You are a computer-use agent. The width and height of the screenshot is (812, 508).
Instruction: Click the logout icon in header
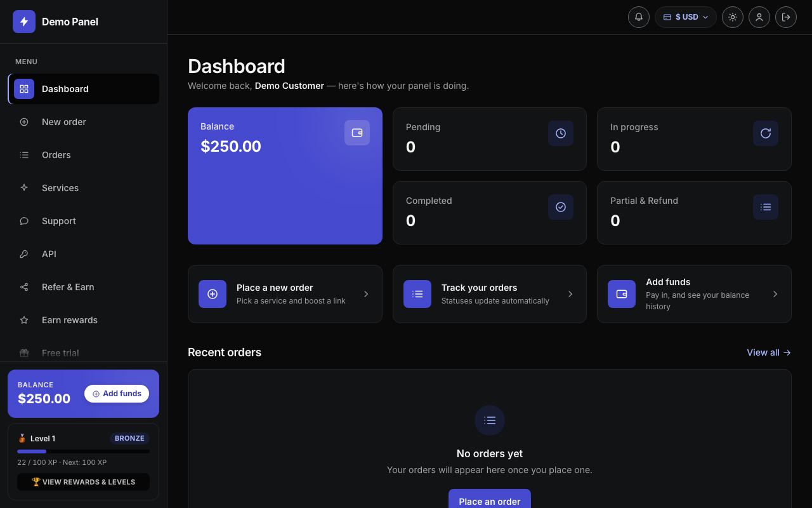click(x=786, y=17)
